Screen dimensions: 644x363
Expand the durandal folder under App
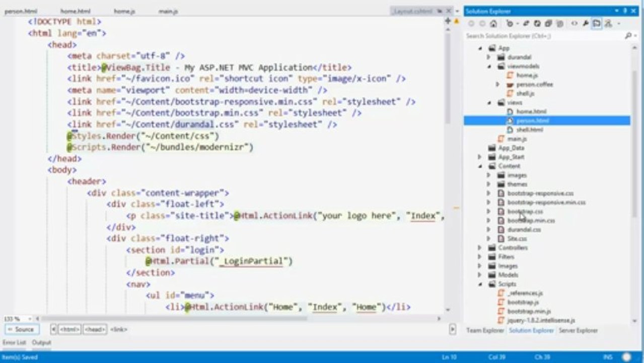click(488, 57)
